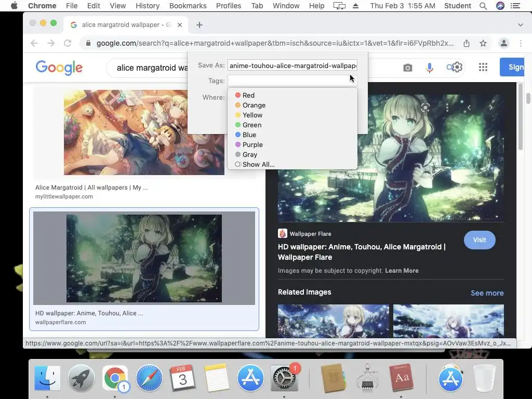
Task: Click the Chrome back arrow
Action: tap(34, 43)
